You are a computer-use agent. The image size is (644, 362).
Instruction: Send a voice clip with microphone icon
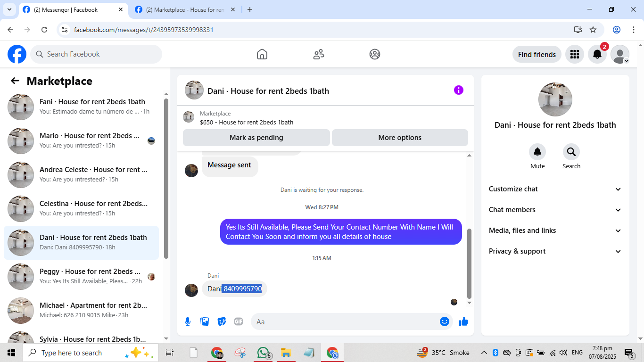click(188, 321)
